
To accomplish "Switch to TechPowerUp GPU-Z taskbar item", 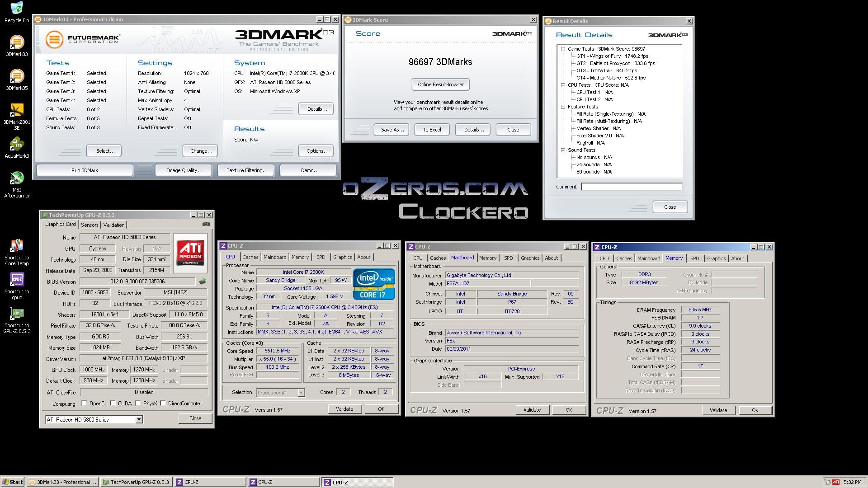I will coord(136,482).
